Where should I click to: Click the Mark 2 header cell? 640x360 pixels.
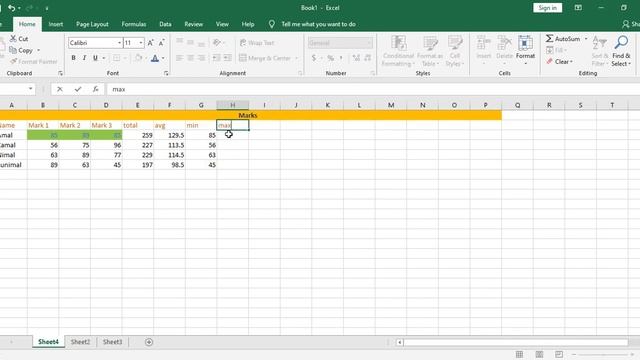[74, 125]
